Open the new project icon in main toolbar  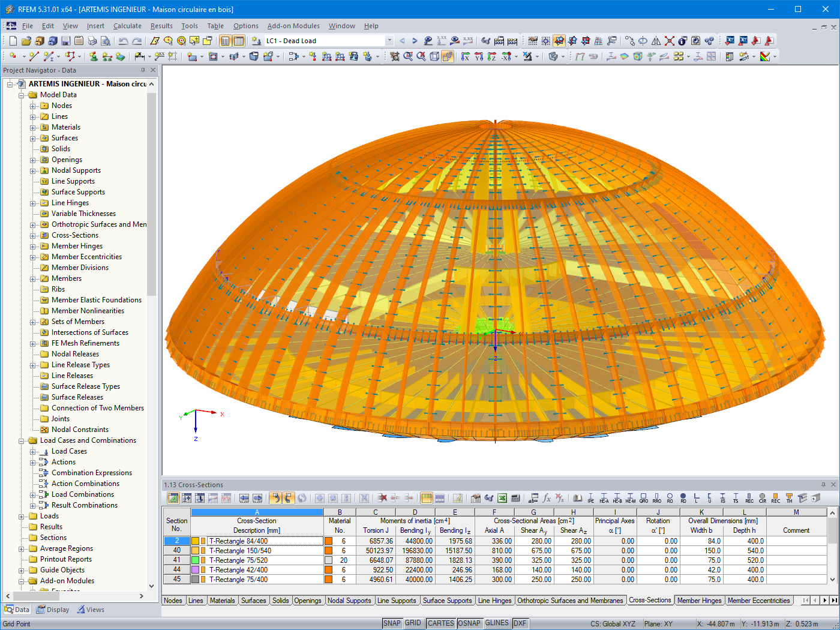[x=13, y=41]
